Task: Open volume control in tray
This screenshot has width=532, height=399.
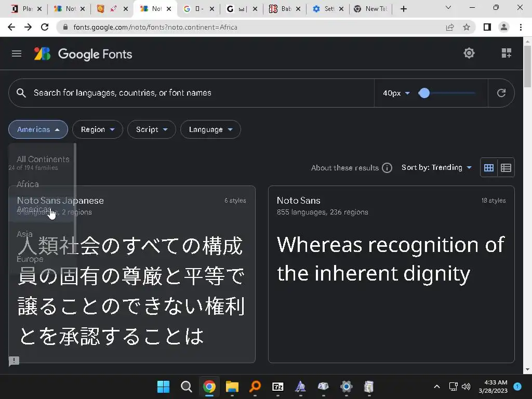Action: 466,387
